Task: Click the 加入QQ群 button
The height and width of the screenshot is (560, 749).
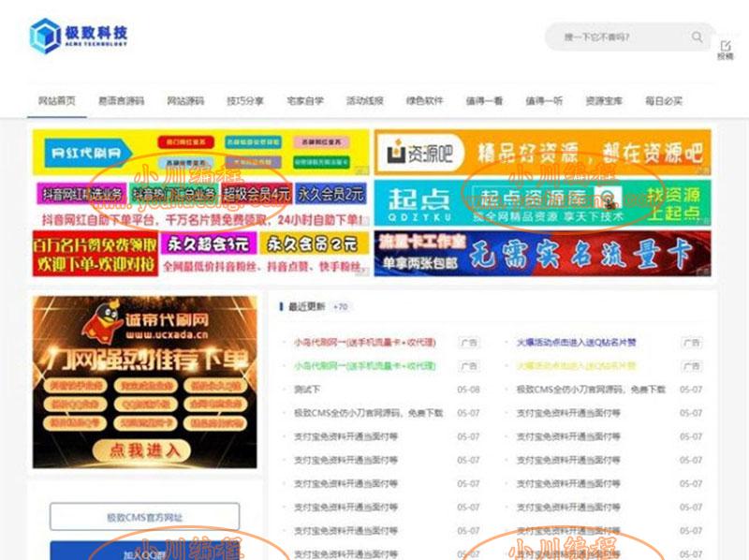Action: (145, 551)
